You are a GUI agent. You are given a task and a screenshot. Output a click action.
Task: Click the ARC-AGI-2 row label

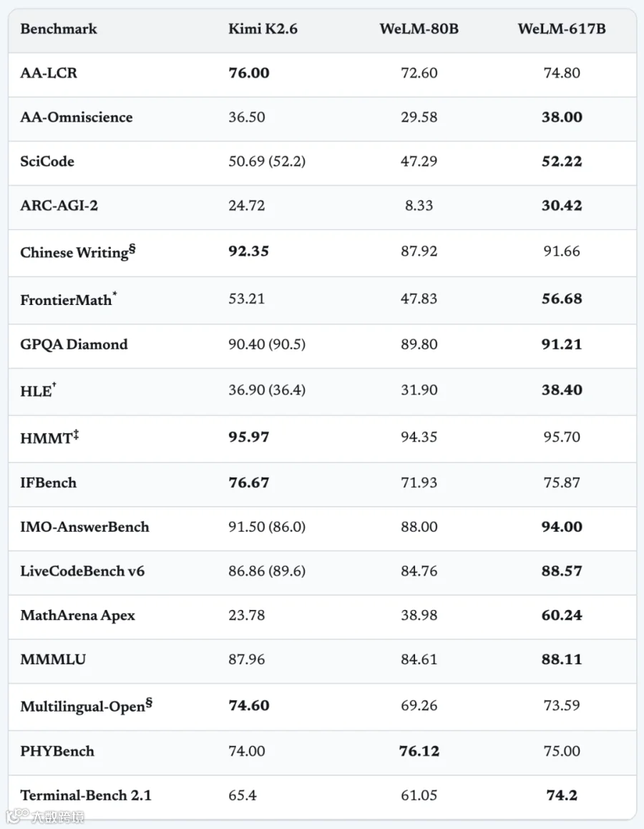click(59, 205)
